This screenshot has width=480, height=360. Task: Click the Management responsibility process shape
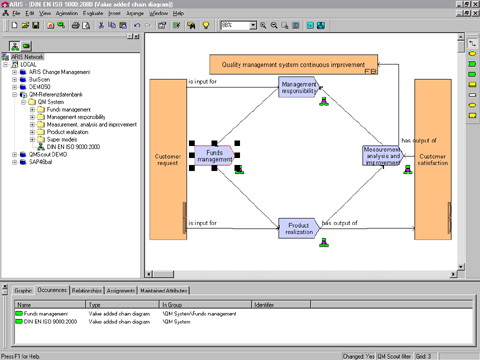(x=299, y=87)
